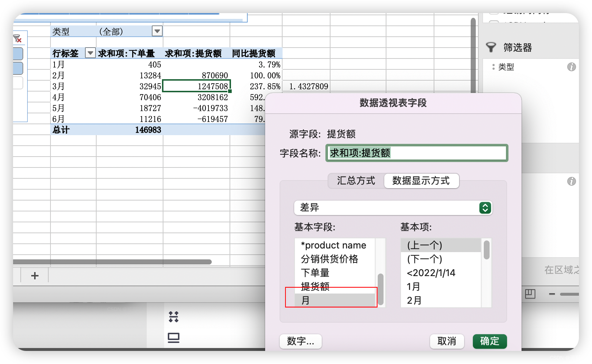Open the 行标签 filter dropdown arrow
Screen dimensions: 592x364
pos(90,53)
